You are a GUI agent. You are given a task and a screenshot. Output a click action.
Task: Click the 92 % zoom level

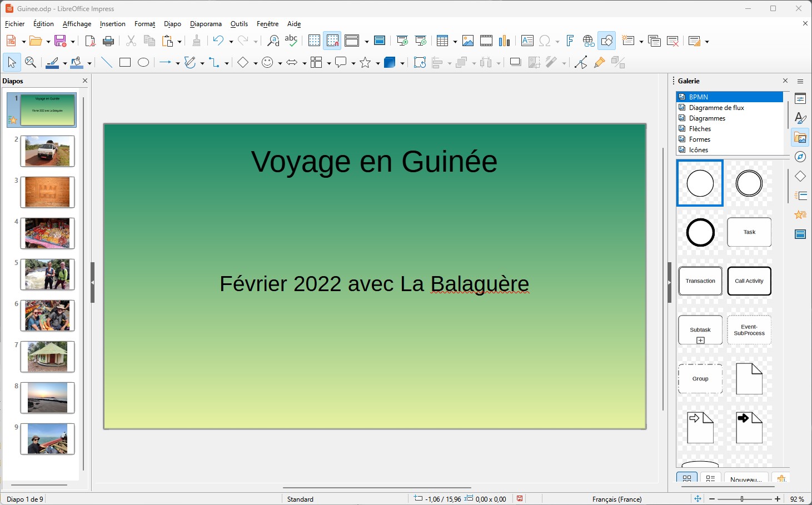797,499
